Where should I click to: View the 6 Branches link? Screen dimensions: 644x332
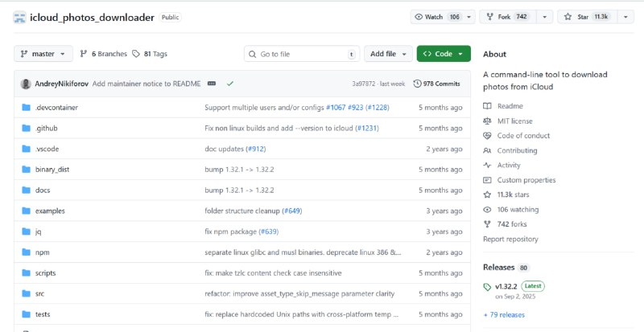coord(104,54)
